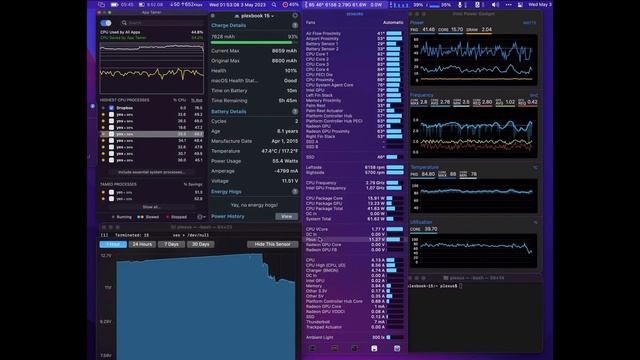Click the plexbook terminal prompt line

pyautogui.click(x=436, y=286)
